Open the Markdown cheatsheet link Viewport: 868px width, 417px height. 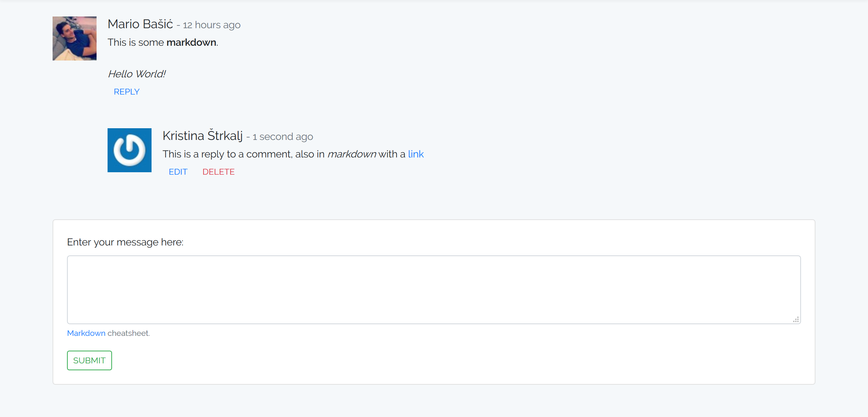tap(86, 333)
